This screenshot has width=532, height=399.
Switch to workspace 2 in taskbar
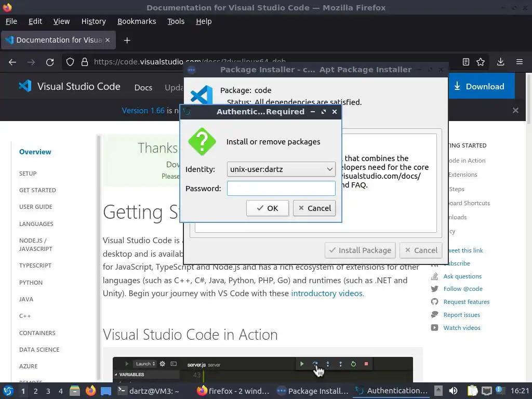point(36,391)
